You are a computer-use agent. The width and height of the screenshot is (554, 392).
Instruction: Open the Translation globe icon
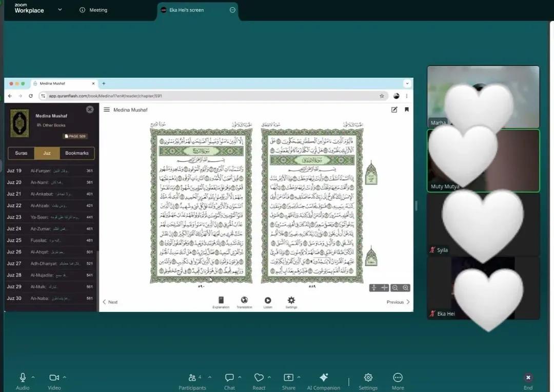pos(244,301)
